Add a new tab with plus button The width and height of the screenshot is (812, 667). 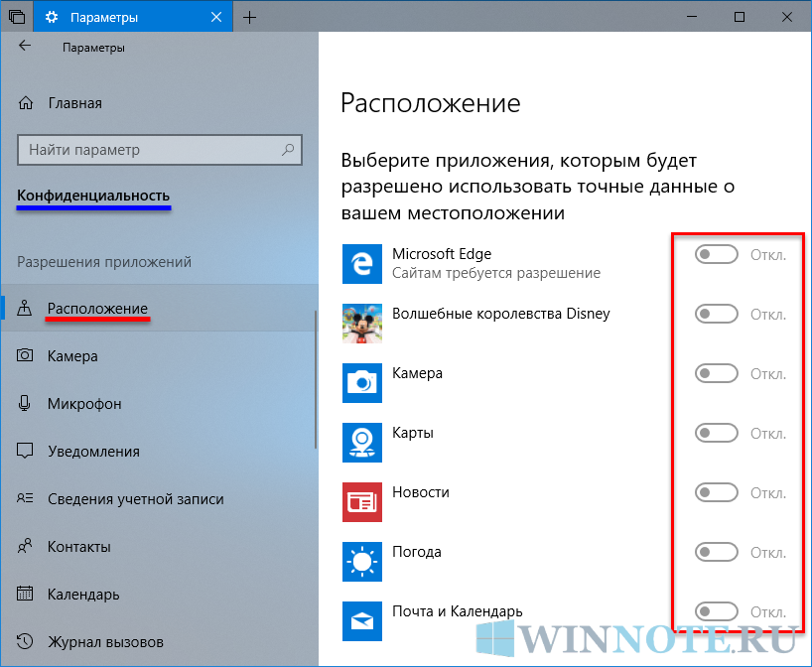[249, 18]
